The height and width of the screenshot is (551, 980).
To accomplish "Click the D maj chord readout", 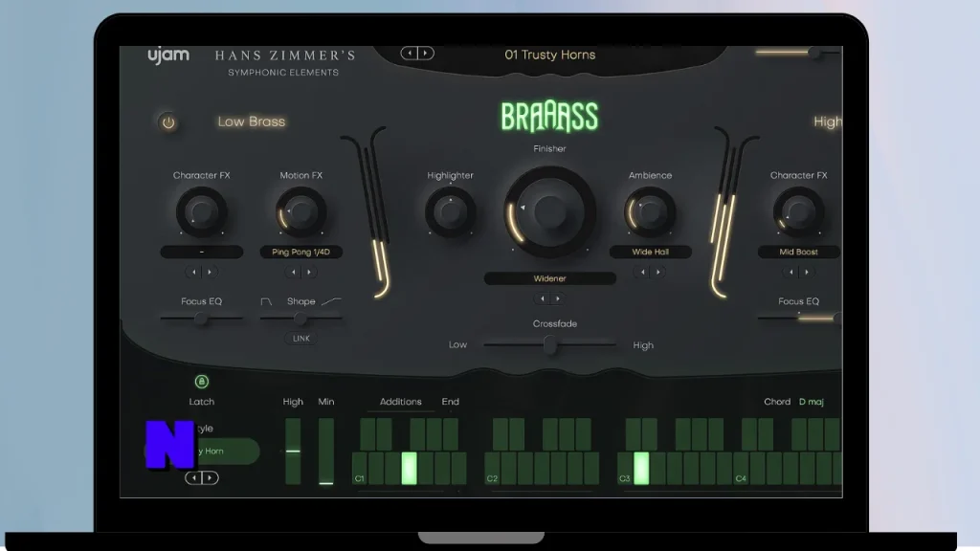I will [811, 402].
